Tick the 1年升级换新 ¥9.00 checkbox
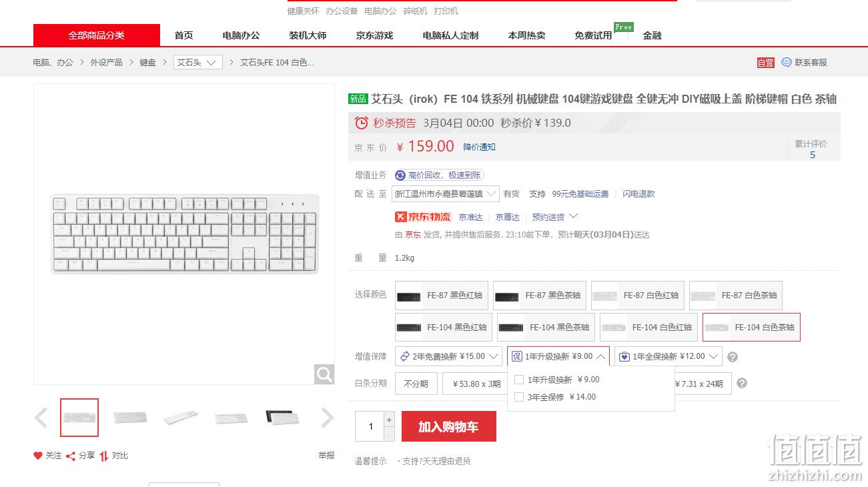The width and height of the screenshot is (868, 487). (x=519, y=380)
